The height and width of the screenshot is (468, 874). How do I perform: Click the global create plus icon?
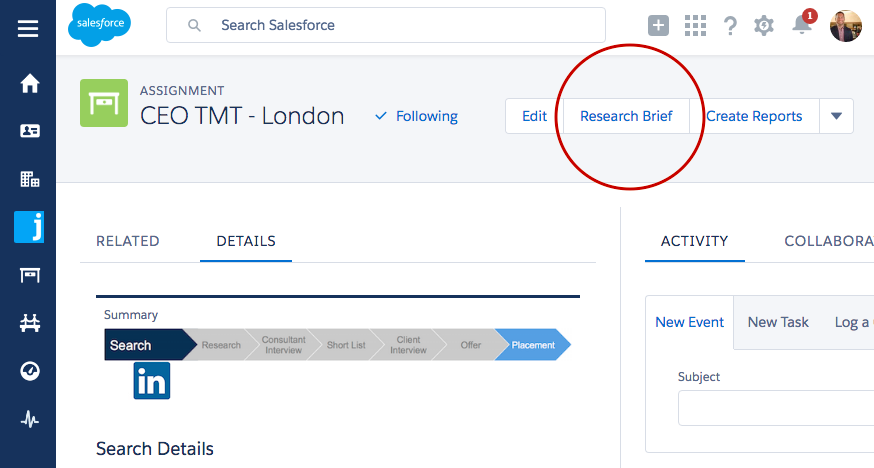[x=658, y=26]
